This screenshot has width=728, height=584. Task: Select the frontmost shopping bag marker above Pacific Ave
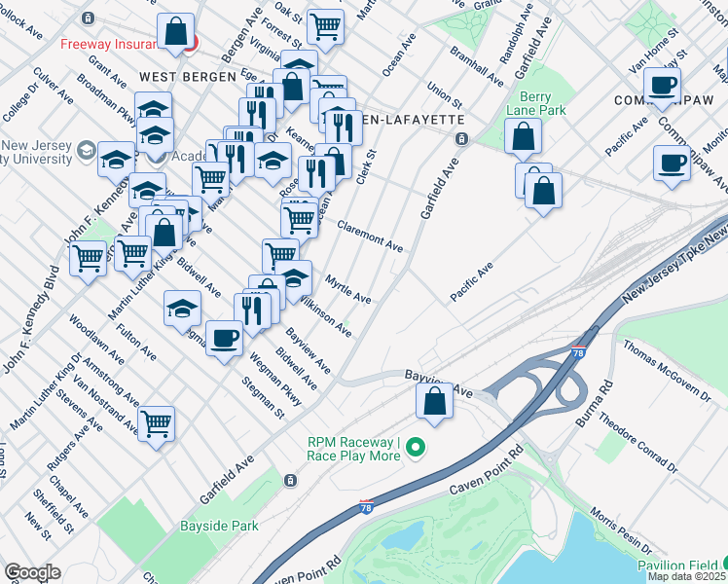543,193
